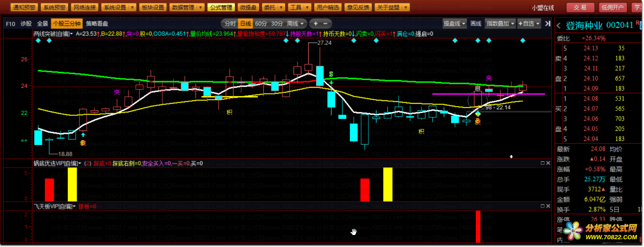Click the 27.24 high price label

tap(324, 43)
